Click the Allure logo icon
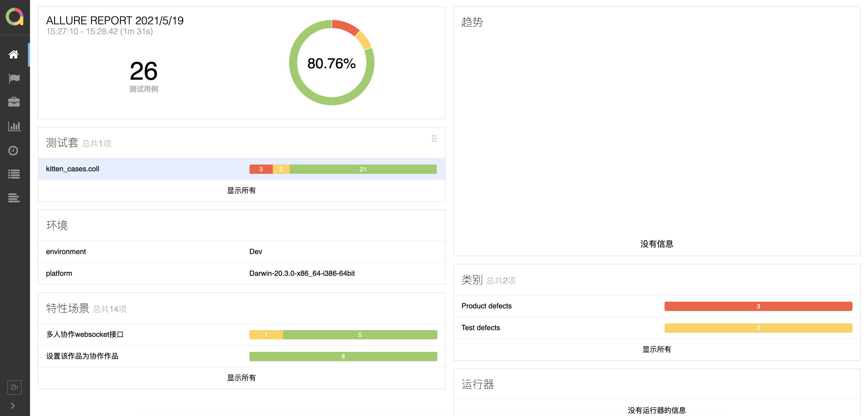868x416 pixels. [14, 17]
